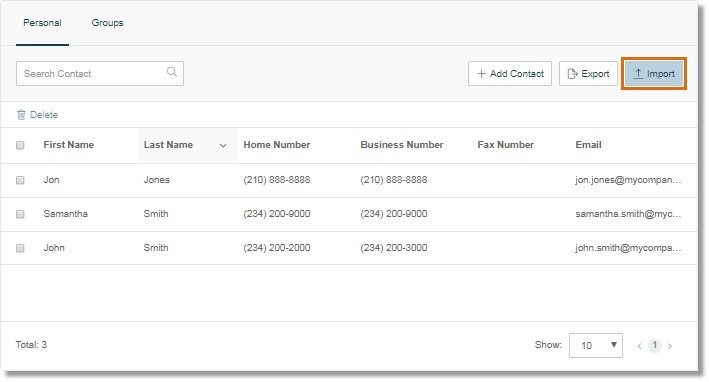Click the Import button

[x=654, y=74]
